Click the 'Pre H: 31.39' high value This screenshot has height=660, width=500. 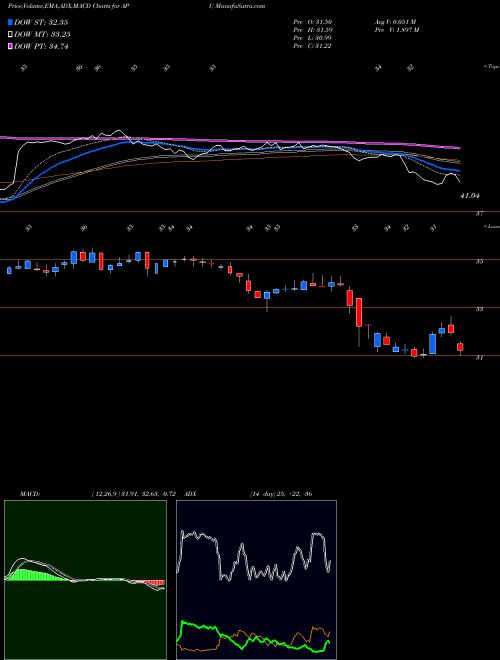pos(313,30)
